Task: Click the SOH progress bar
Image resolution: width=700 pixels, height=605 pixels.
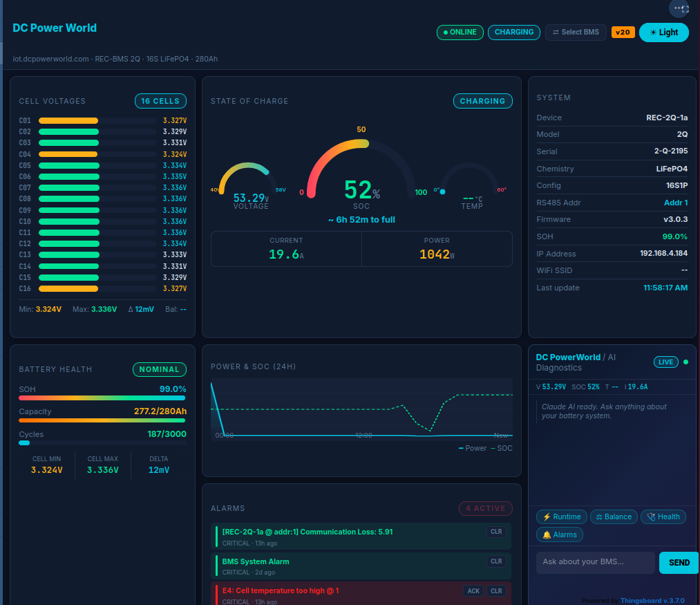Action: tap(102, 398)
